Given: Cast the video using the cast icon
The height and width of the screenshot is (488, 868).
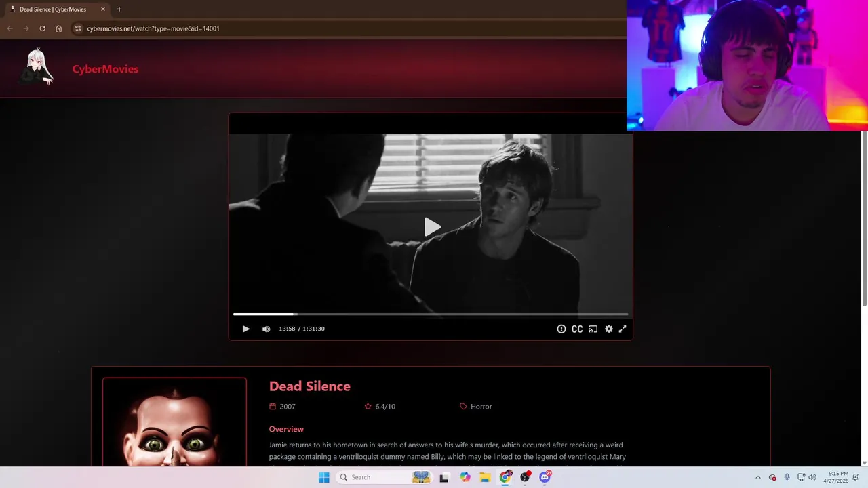Looking at the screenshot, I should pos(593,329).
